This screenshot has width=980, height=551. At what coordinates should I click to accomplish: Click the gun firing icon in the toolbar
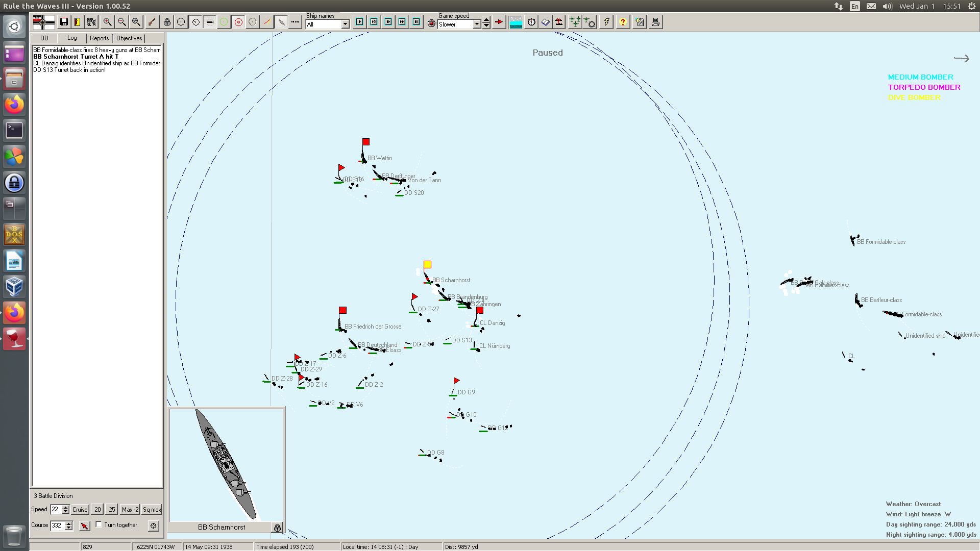[x=152, y=22]
